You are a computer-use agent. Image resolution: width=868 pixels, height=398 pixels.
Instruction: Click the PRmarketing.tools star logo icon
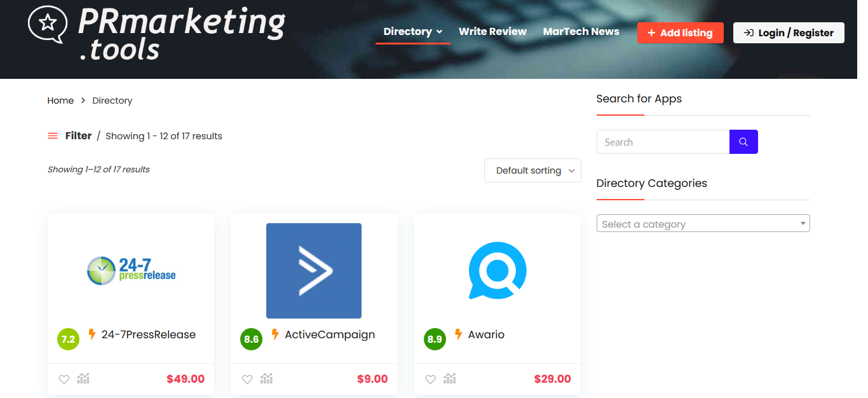(47, 24)
